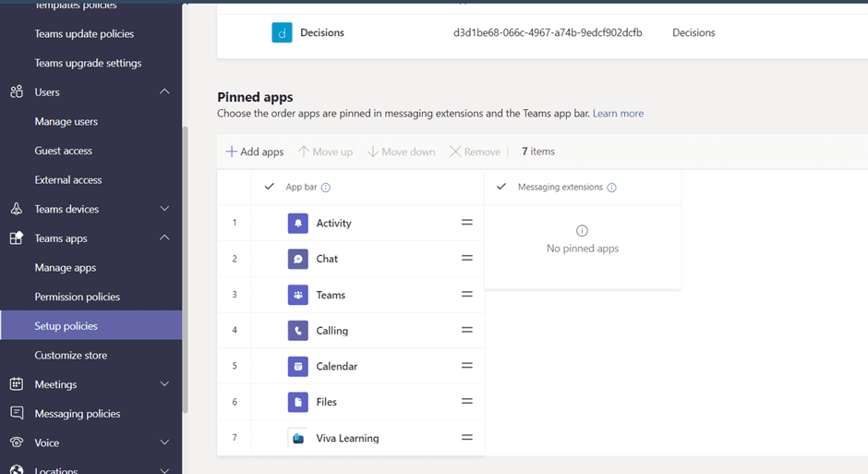Collapse the Teams apps section chevron
Viewport: 868px width, 474px height.
pos(164,237)
